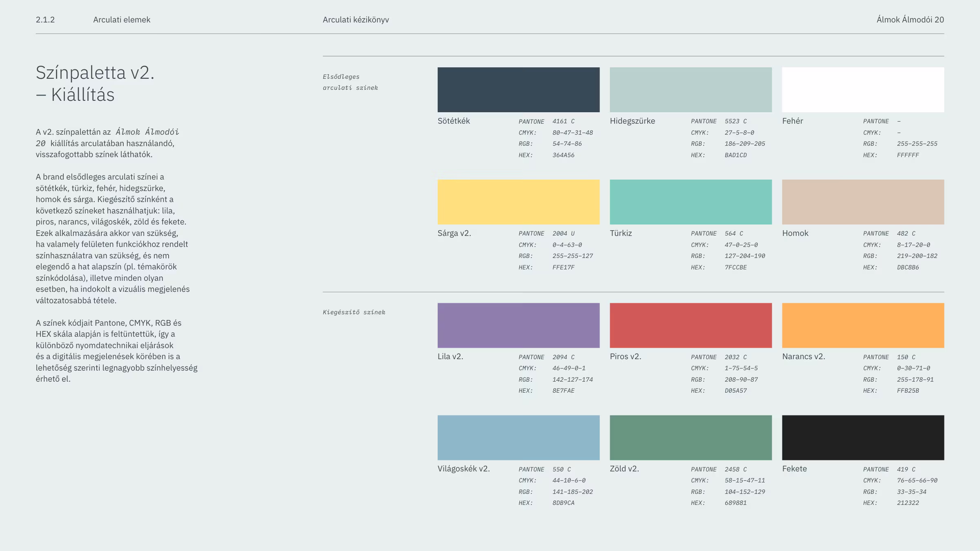Click HEX value 7FCCBE

(736, 267)
